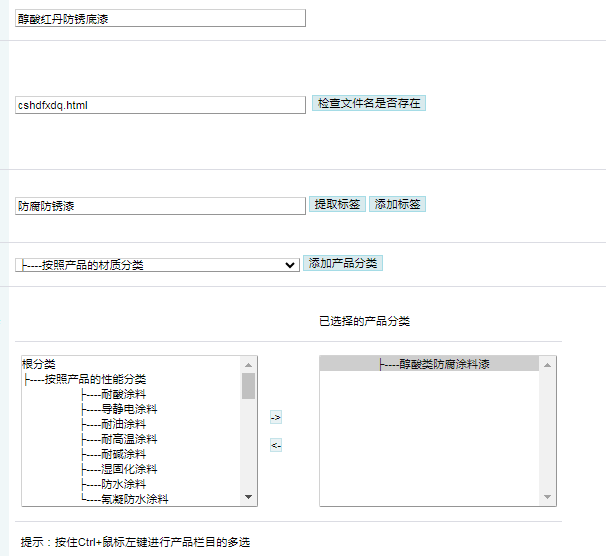Select 耐高温涂料 in the category list

[129, 439]
